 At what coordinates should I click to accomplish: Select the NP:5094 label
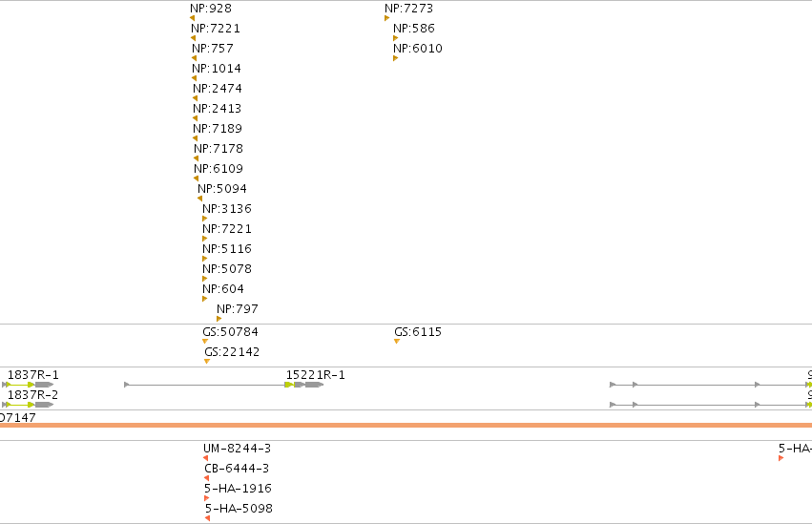pyautogui.click(x=222, y=188)
